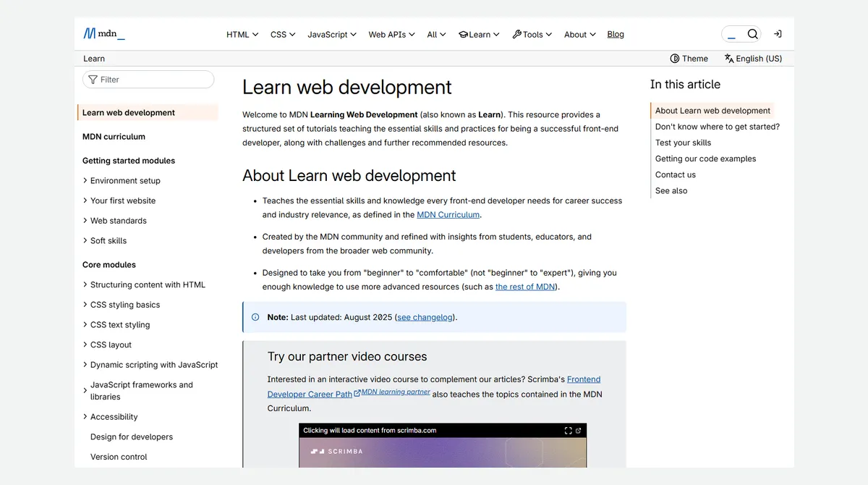
Task: Click the MDN learning partner link
Action: coord(396,392)
